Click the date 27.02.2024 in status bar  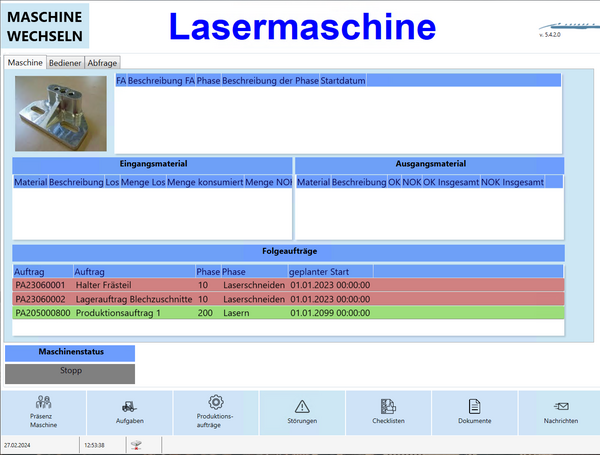pyautogui.click(x=17, y=445)
